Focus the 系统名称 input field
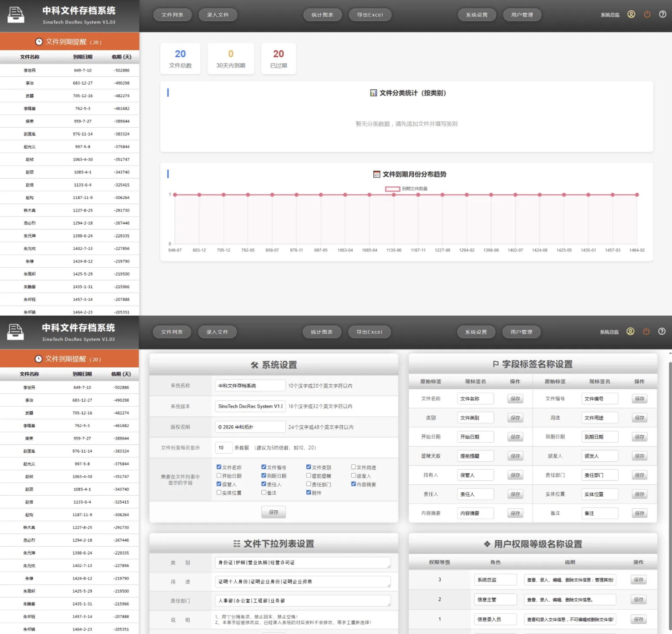This screenshot has height=634, width=672. 250,386
